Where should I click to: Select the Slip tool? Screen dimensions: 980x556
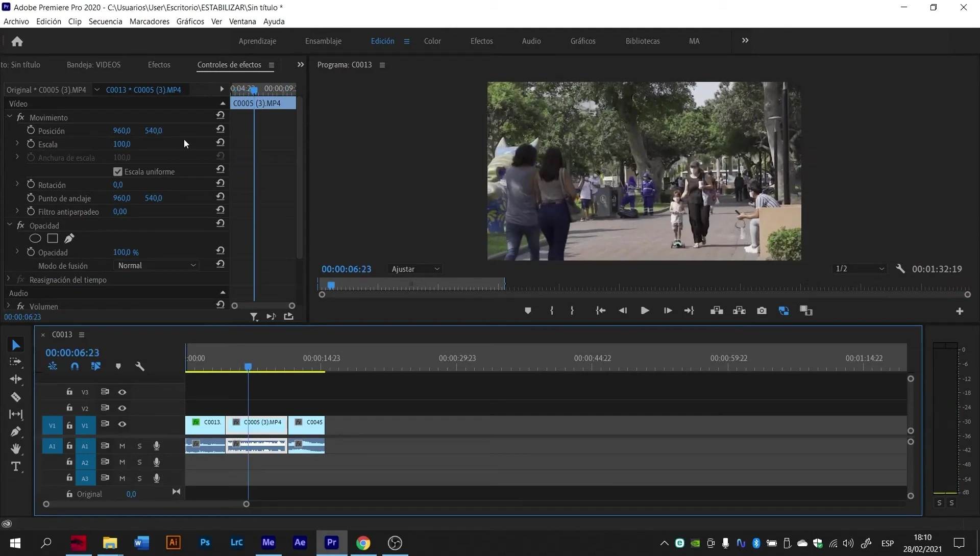click(x=16, y=414)
